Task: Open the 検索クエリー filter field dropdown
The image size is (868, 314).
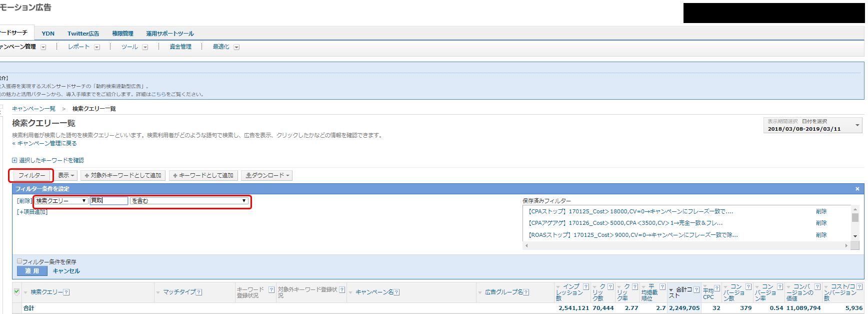Action: click(x=61, y=201)
